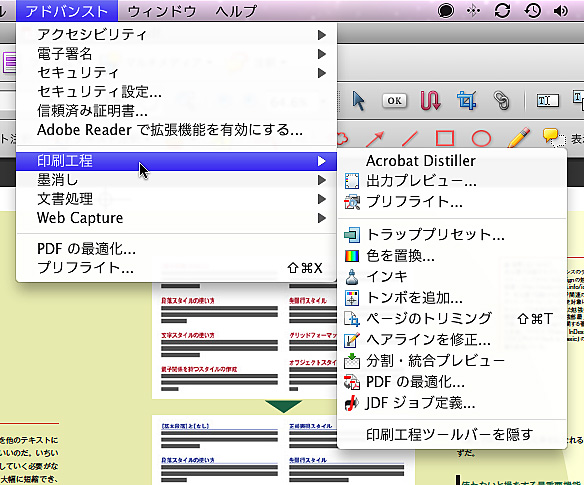Expand 電子署名 submenu arrow
Viewport: 584px width, 485px height.
coord(322,54)
